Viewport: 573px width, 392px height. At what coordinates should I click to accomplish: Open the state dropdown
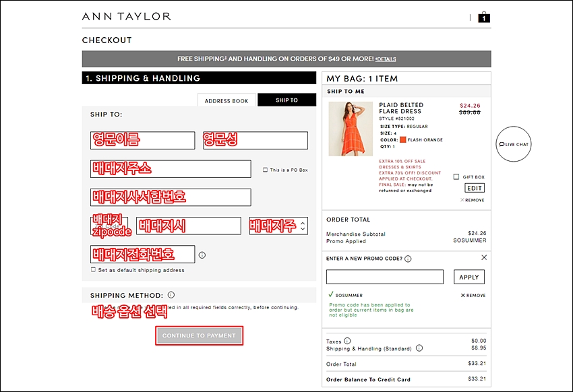[278, 226]
